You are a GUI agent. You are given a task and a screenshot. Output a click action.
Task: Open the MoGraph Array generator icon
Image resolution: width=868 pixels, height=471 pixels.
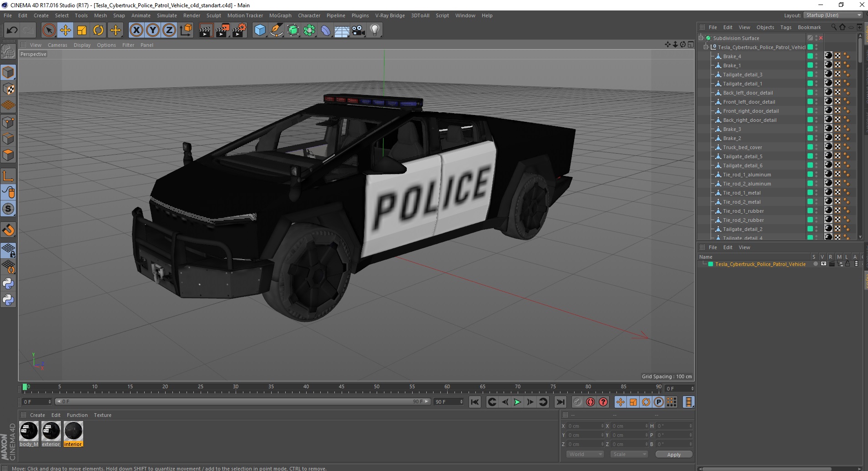[309, 30]
